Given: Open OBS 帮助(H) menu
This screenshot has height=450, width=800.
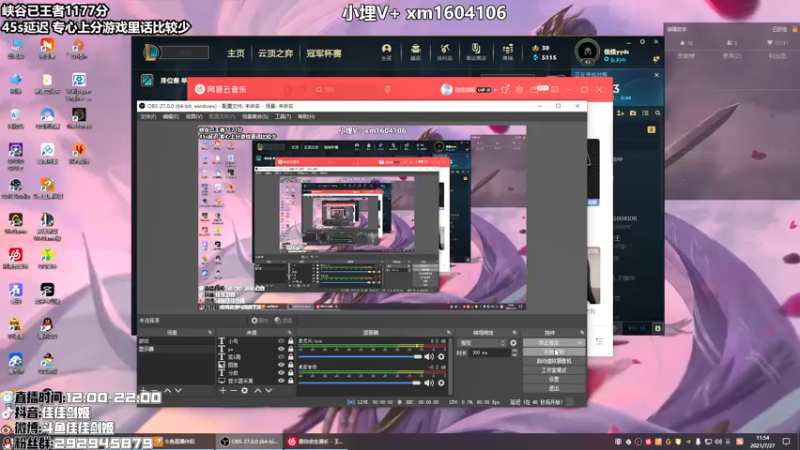Looking at the screenshot, I should [306, 117].
